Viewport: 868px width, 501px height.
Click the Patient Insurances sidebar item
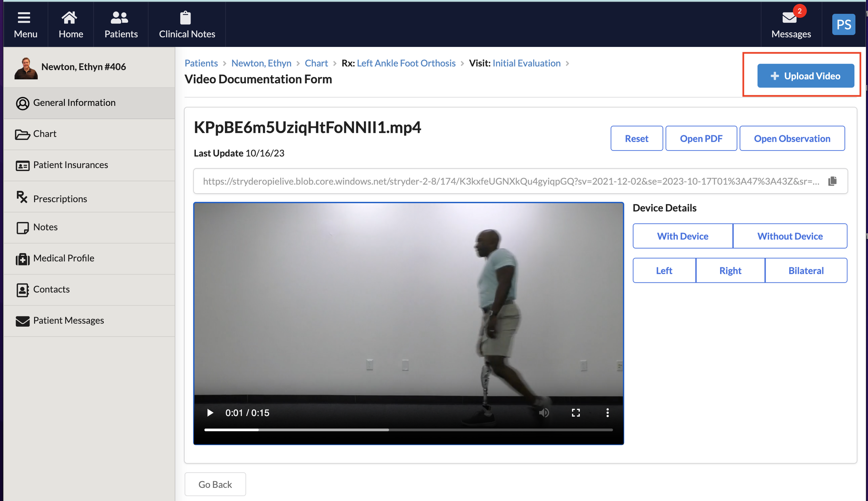click(70, 165)
